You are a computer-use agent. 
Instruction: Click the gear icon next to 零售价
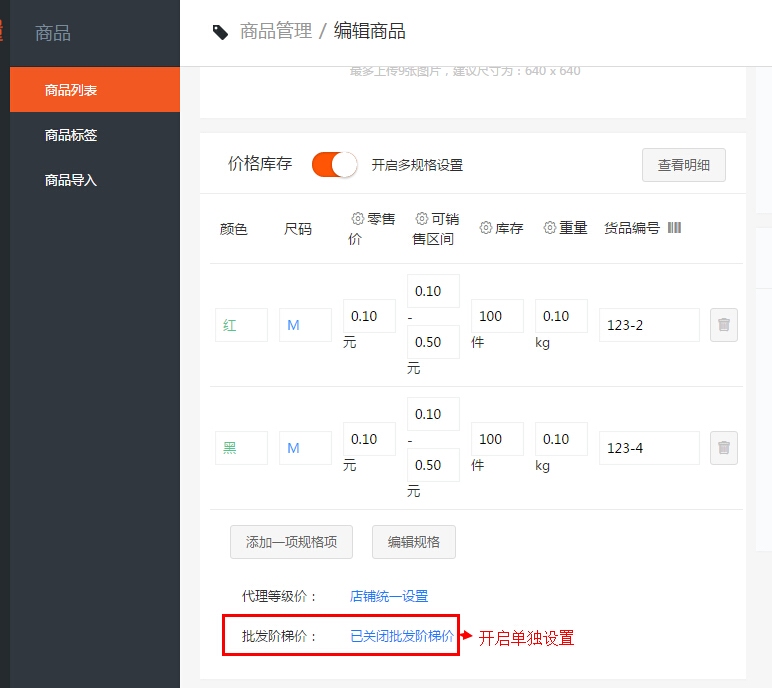(x=357, y=218)
